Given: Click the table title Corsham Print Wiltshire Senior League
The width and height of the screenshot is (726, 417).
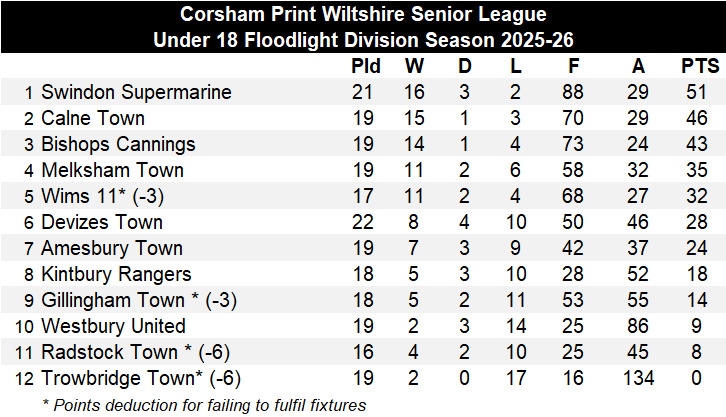Looking at the screenshot, I should point(363,14).
